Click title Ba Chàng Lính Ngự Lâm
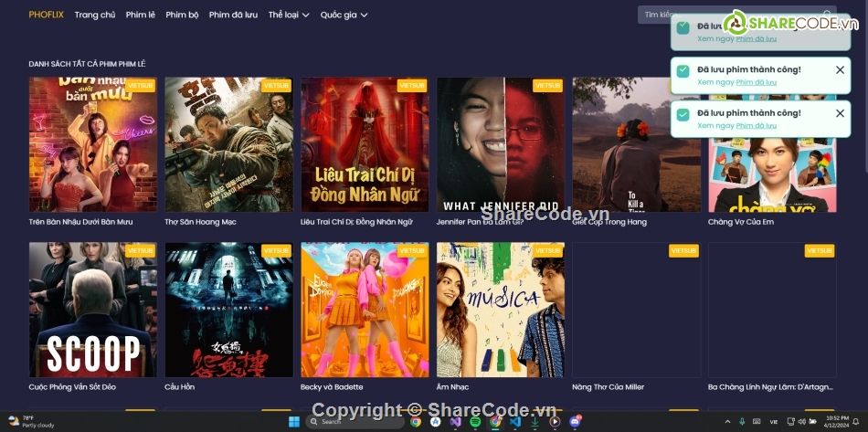 tap(771, 387)
